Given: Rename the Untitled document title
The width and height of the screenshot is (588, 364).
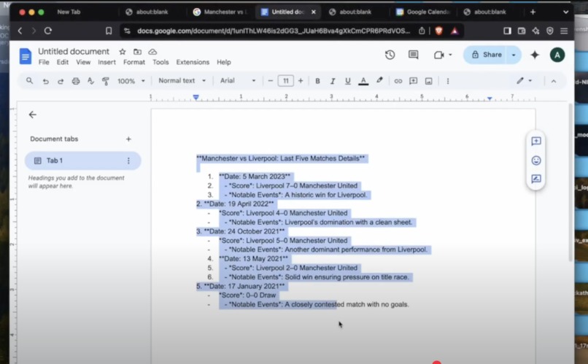Looking at the screenshot, I should [74, 51].
